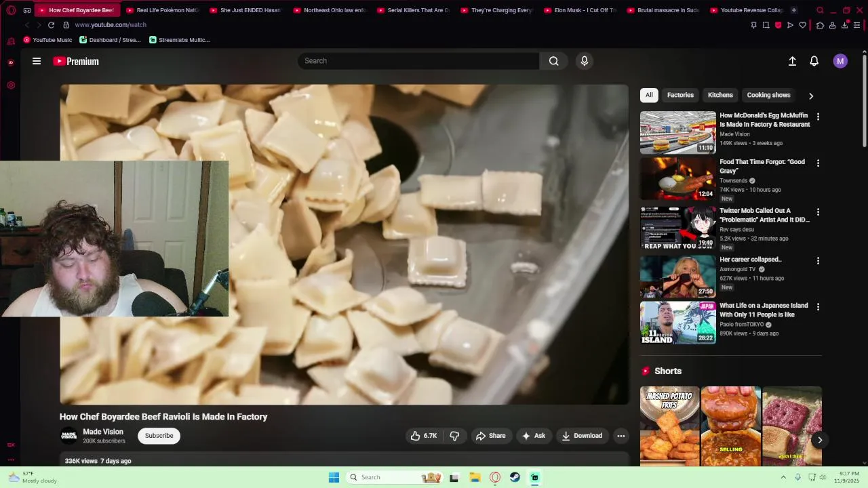The height and width of the screenshot is (488, 868).
Task: Open the notifications bell
Action: [814, 61]
